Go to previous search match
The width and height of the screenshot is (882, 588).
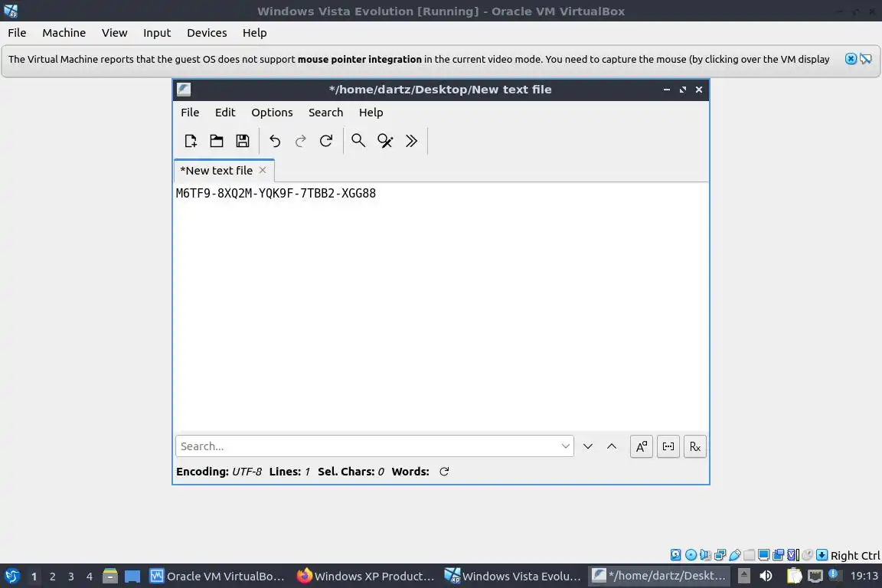point(612,446)
